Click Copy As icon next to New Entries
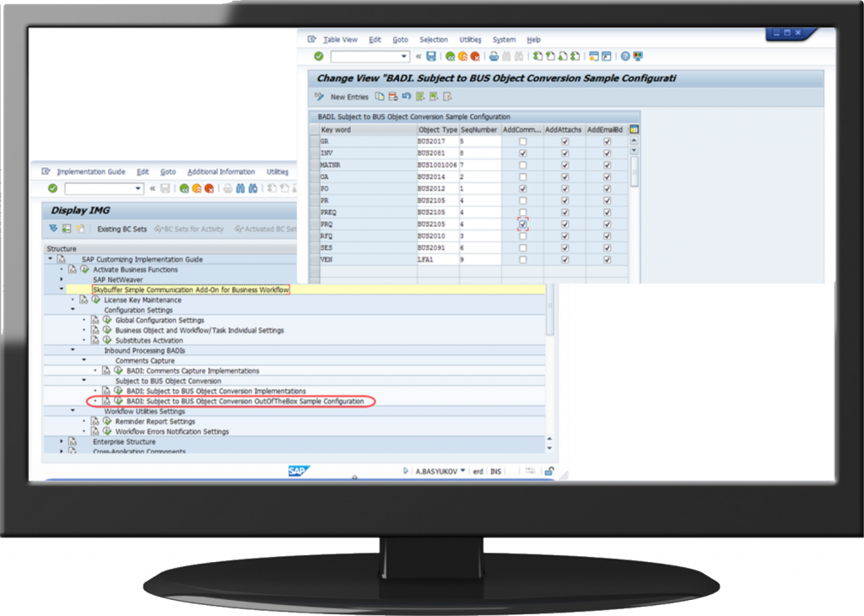 [x=380, y=96]
